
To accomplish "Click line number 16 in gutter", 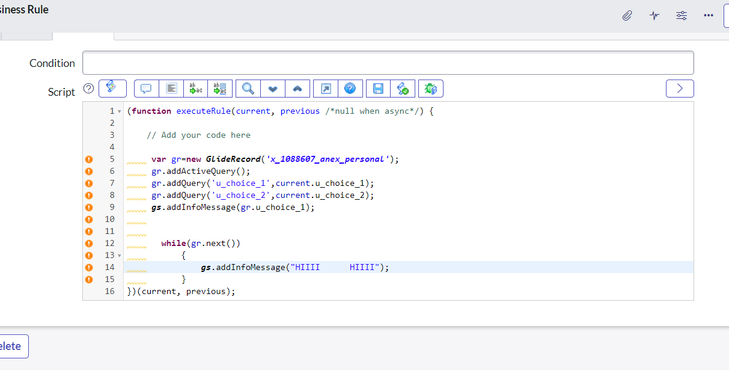I will (110, 291).
